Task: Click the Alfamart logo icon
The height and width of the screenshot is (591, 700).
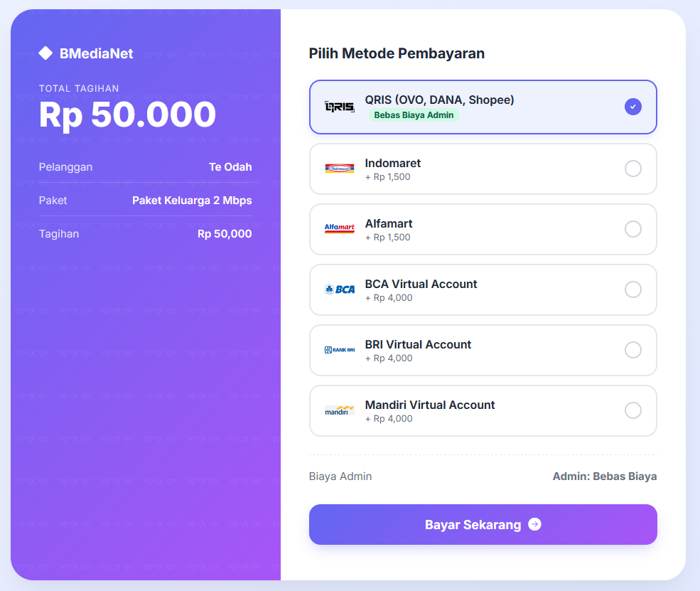Action: click(x=339, y=229)
